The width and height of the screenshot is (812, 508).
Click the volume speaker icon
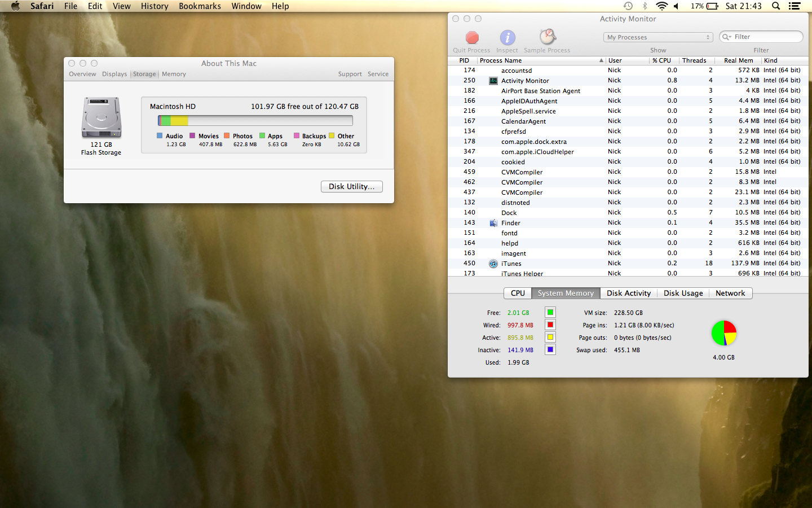[x=676, y=6]
